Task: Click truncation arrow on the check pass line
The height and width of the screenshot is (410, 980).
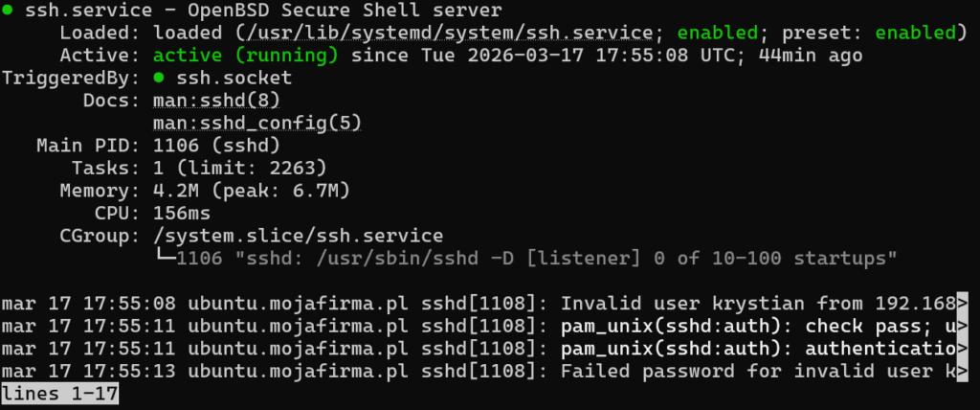Action: click(x=962, y=326)
